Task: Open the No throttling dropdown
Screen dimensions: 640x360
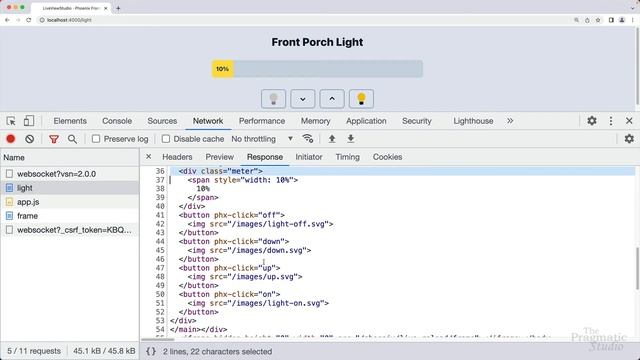Action: point(262,139)
